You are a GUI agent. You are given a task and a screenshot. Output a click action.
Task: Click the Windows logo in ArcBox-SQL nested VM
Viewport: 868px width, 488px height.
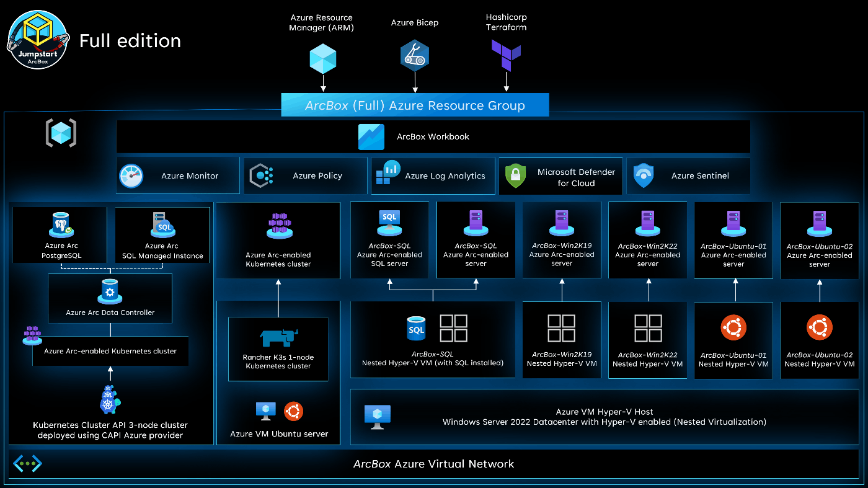coord(453,329)
